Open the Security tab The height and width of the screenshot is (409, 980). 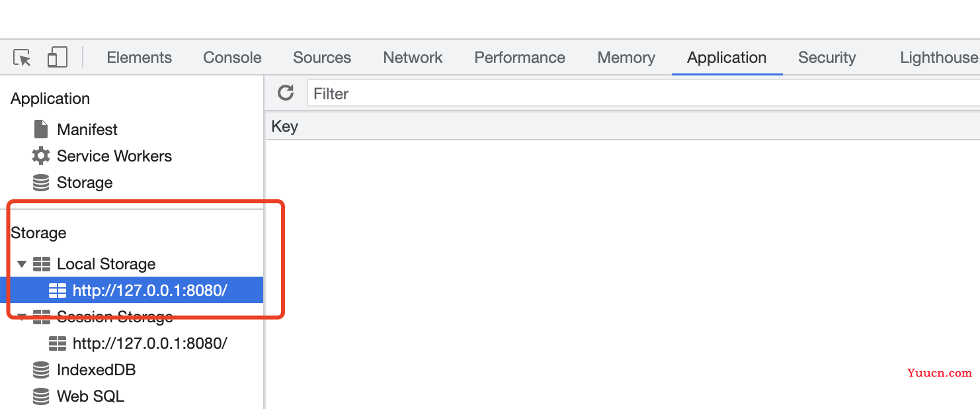pyautogui.click(x=827, y=58)
